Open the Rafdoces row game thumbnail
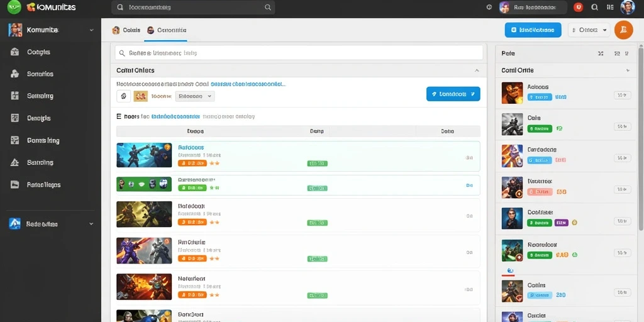This screenshot has width=644, height=322. click(144, 155)
